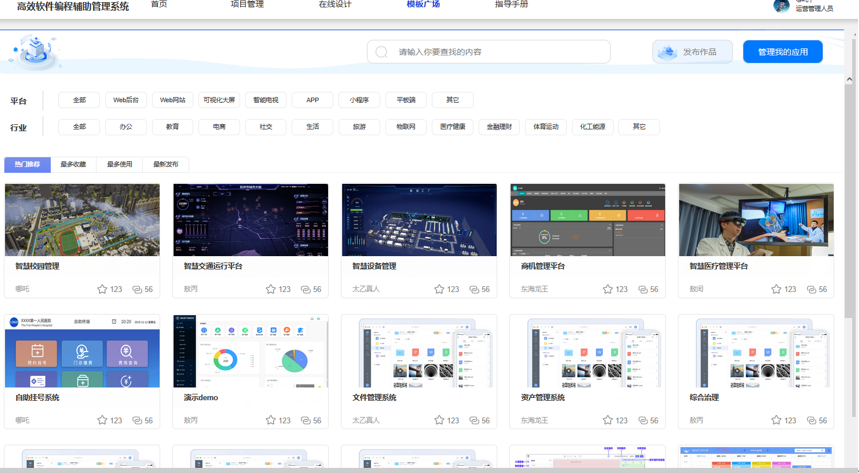Open the 演示demo preview thumbnail
859x473 pixels.
[x=251, y=351]
